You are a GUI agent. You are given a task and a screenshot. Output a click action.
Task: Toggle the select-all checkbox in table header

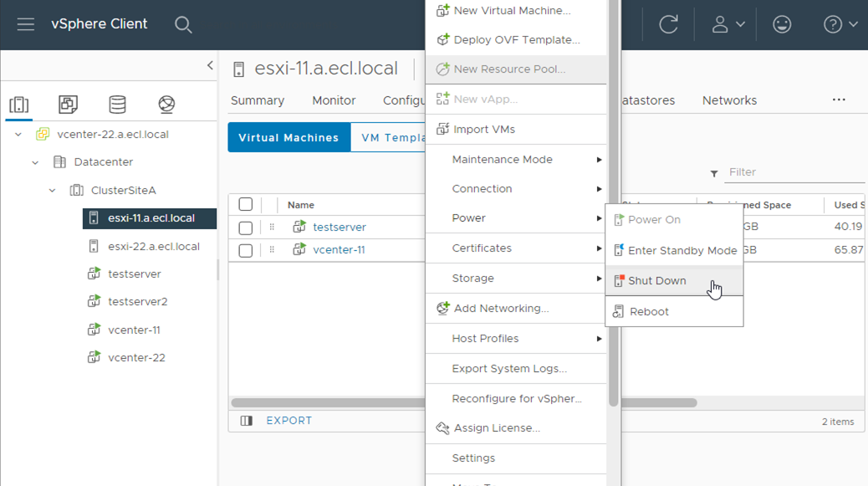[245, 205]
